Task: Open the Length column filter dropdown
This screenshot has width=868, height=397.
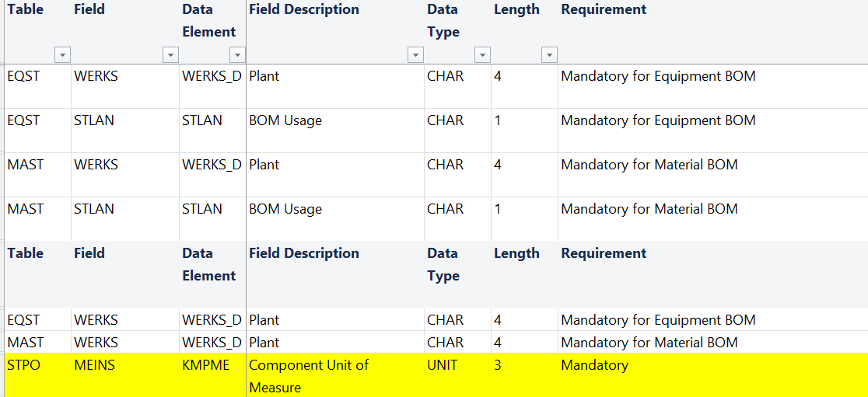Action: click(549, 55)
